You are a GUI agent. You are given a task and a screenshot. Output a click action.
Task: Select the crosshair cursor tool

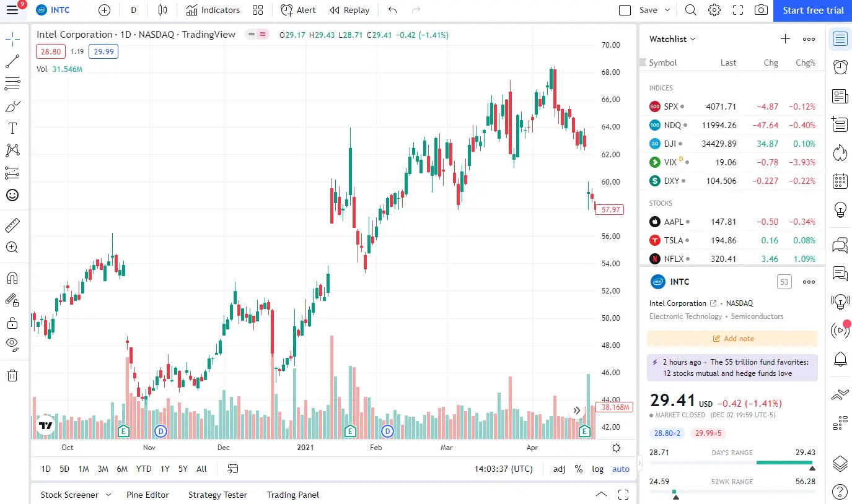tap(13, 38)
